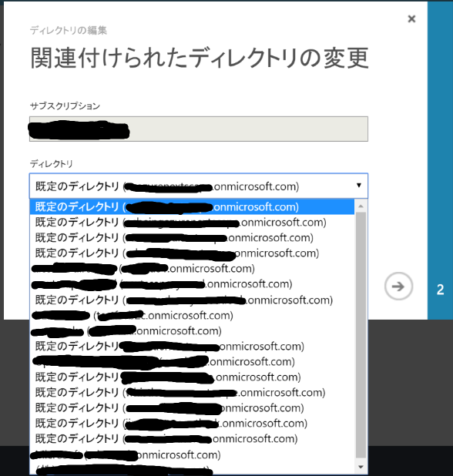Screen dimensions: 453x476
Task: Click the dropdown list scroll-down arrow
Action: coord(361,467)
